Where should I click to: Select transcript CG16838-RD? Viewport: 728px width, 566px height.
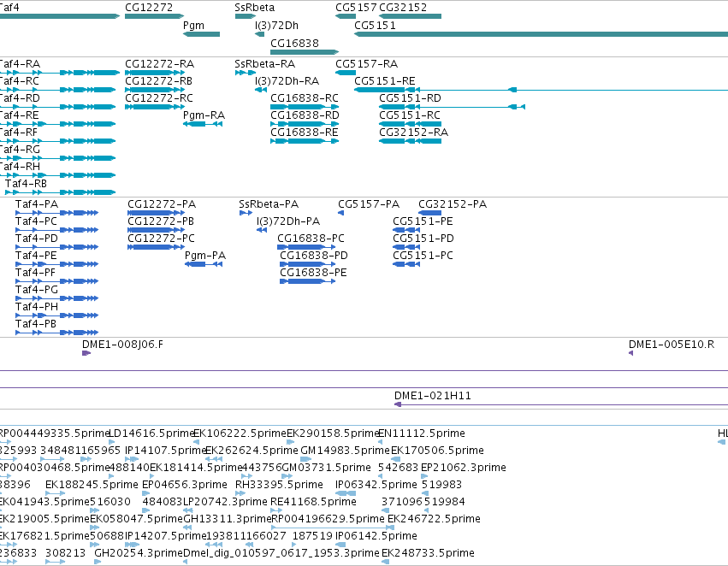(305, 124)
